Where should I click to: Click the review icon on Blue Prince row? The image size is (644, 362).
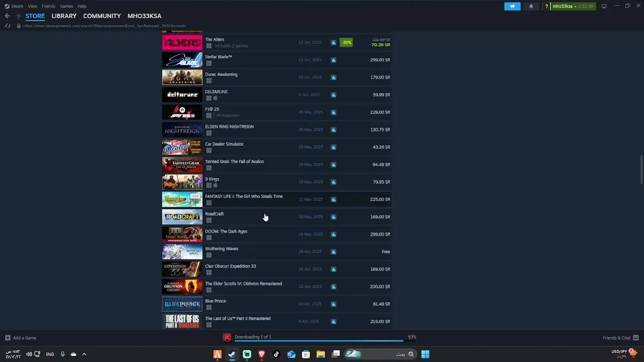click(x=334, y=304)
